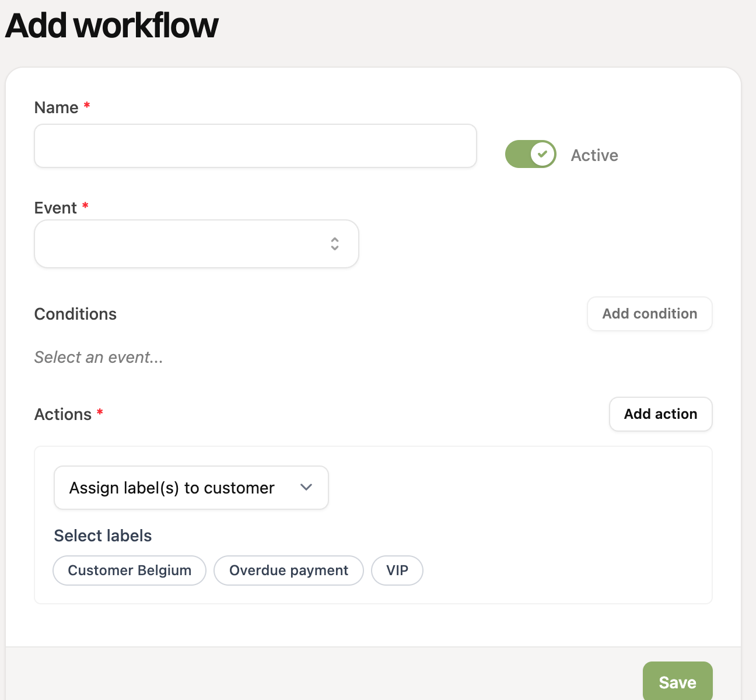
Task: Select the Customer Belgium label
Action: [x=129, y=570]
